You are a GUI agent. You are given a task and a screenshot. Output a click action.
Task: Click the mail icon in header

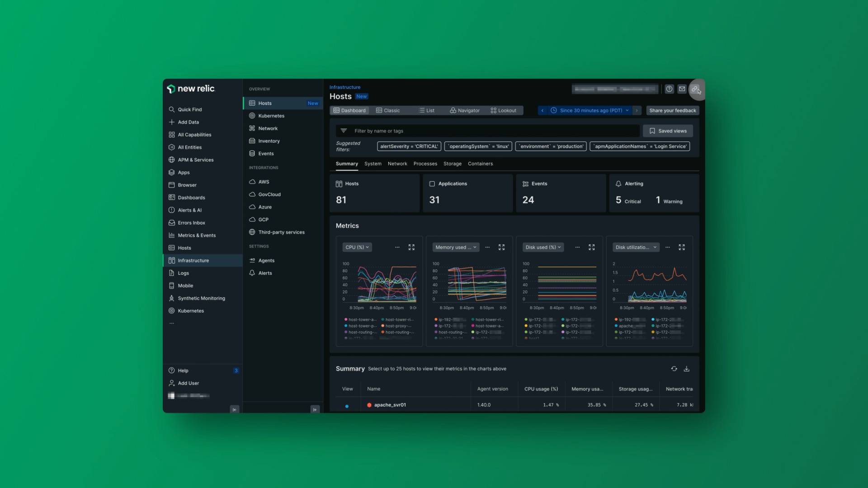682,89
